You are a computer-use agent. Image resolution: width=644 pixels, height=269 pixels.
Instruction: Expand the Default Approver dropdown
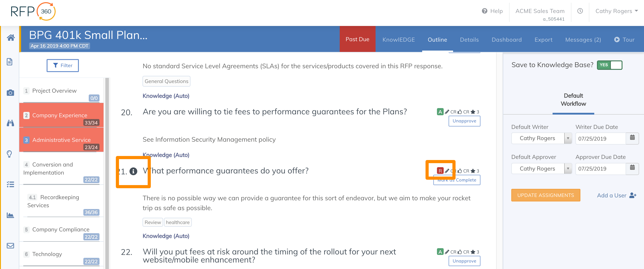click(568, 169)
